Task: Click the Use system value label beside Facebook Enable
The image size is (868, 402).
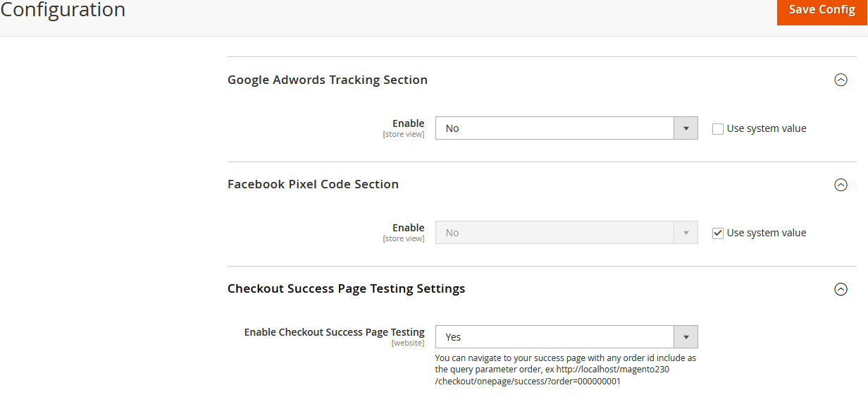Action: click(767, 233)
